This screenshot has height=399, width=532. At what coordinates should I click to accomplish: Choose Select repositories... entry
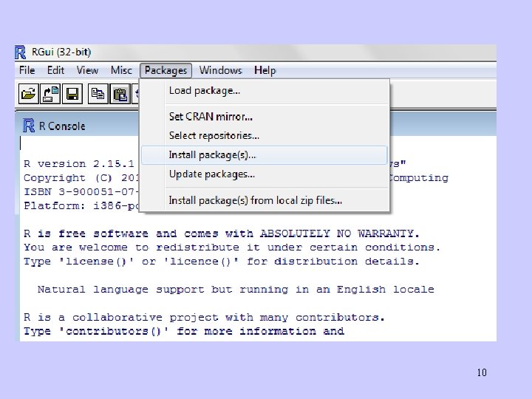265,136
